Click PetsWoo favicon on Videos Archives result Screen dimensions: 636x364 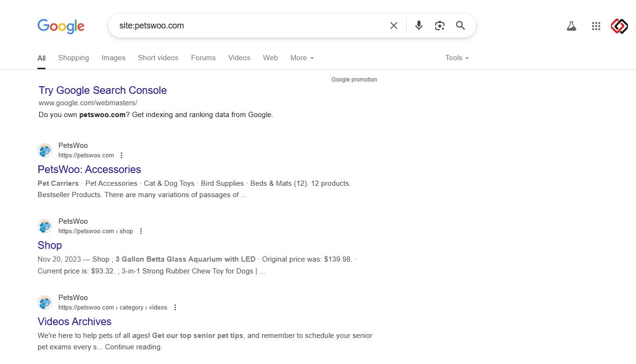pos(45,303)
